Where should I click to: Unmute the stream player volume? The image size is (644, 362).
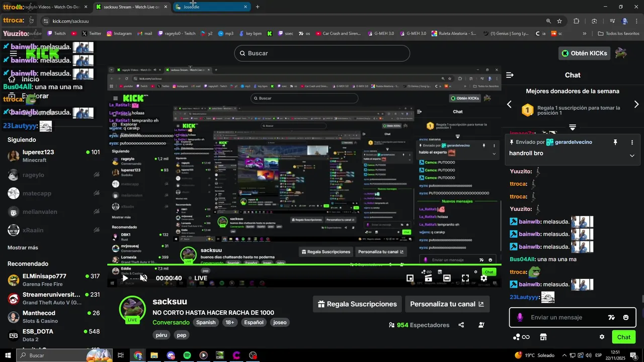(x=143, y=278)
